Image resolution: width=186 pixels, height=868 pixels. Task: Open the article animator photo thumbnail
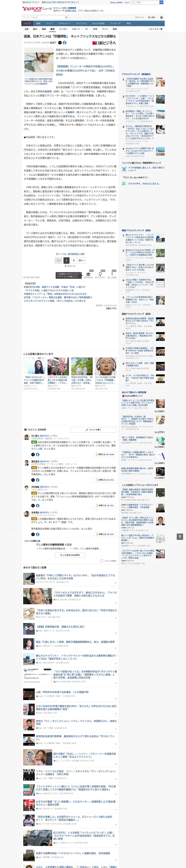click(x=39, y=63)
